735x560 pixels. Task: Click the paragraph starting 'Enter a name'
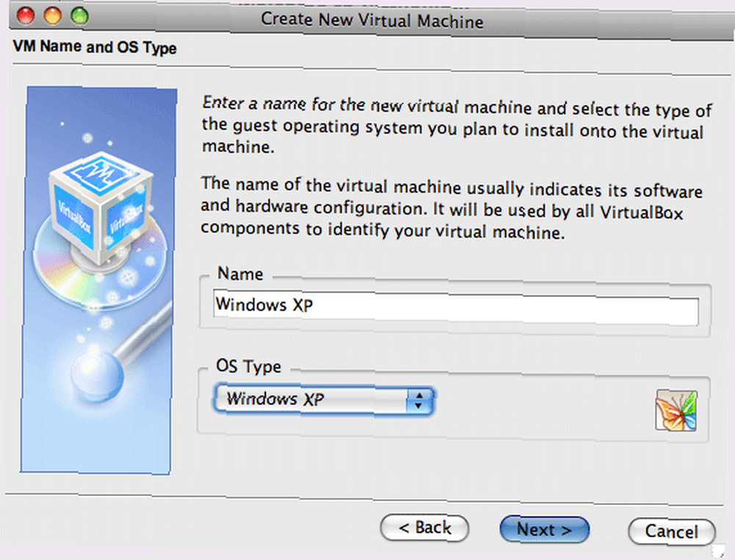(x=457, y=125)
